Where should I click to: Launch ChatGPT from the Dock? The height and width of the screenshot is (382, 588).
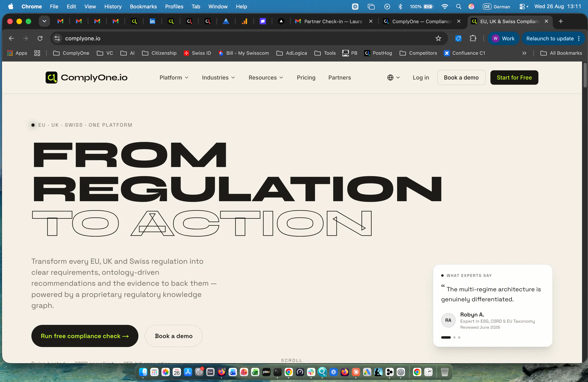[x=401, y=372]
